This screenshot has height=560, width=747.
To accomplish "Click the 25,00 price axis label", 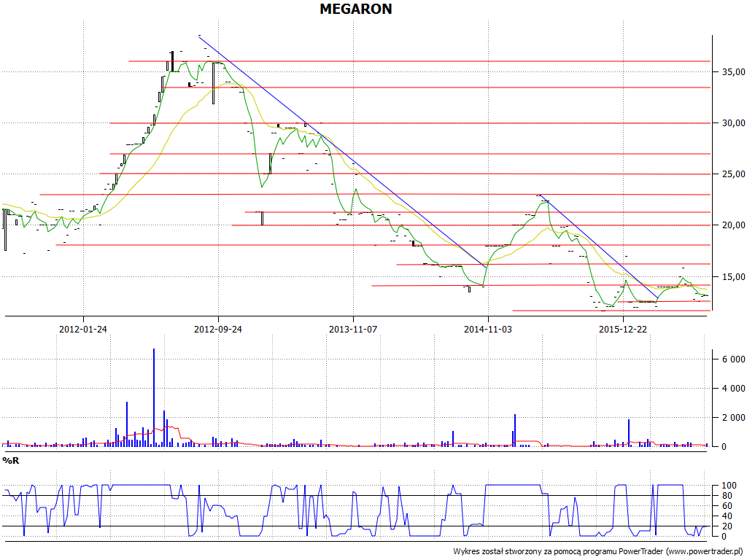I will click(x=732, y=174).
